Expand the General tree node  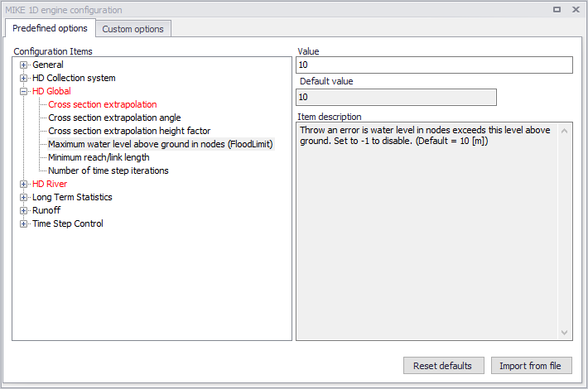[x=24, y=65]
